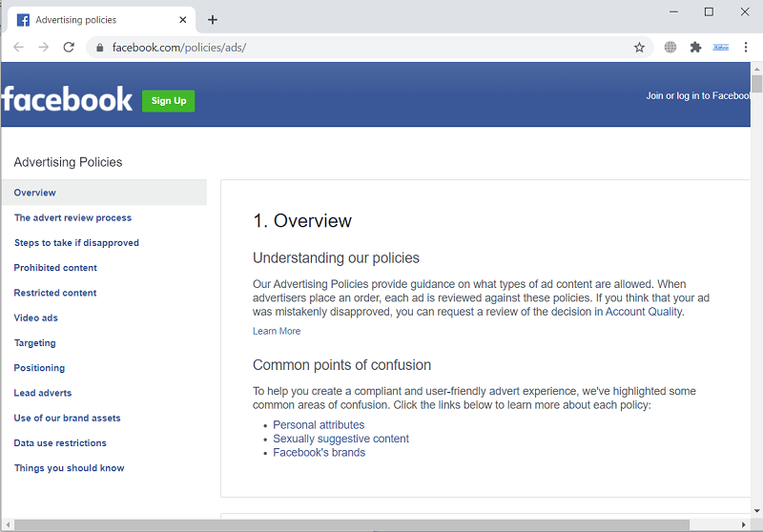Open the Personal attributes link
The width and height of the screenshot is (763, 532).
pos(319,425)
